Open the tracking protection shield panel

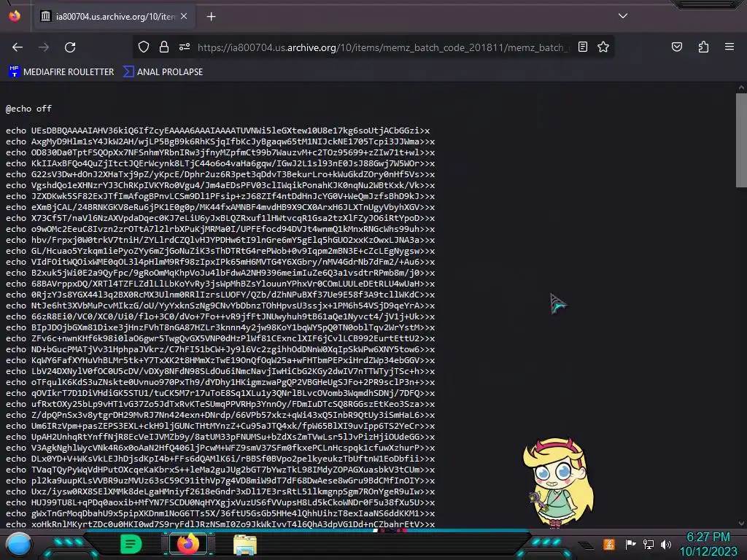point(144,47)
